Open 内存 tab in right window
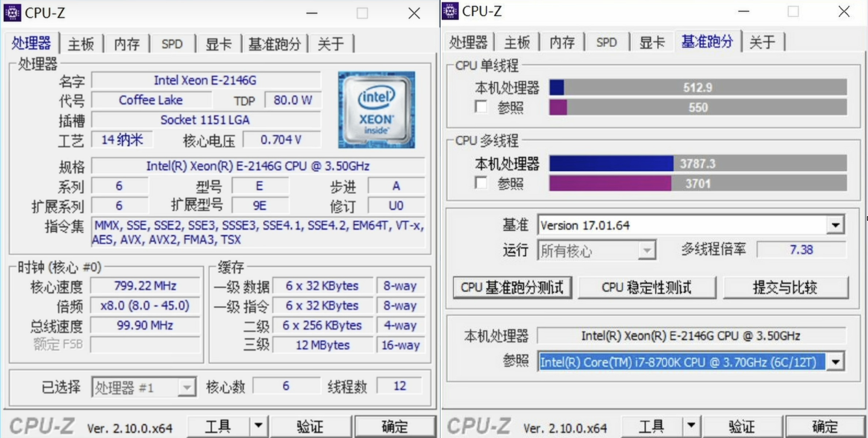This screenshot has height=438, width=868. point(562,42)
